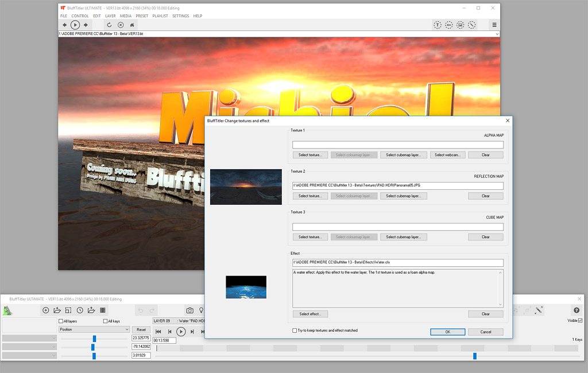Click the Effect path field showing Water.cfx
This screenshot has height=373, width=588.
point(398,262)
